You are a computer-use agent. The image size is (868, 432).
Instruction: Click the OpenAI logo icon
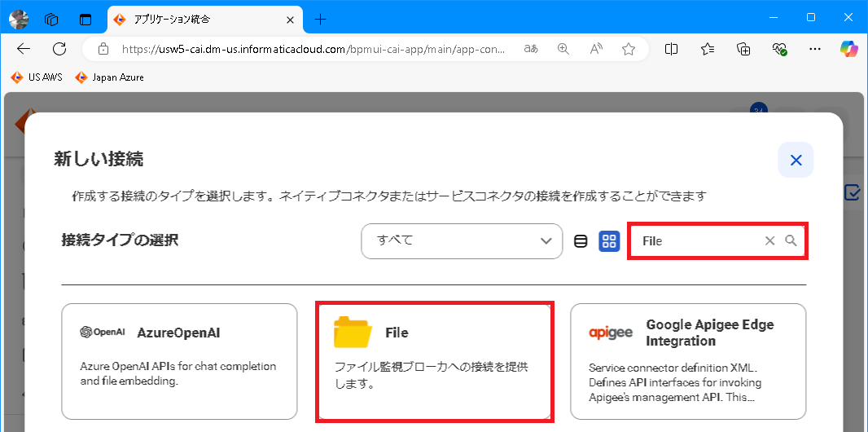tap(103, 333)
